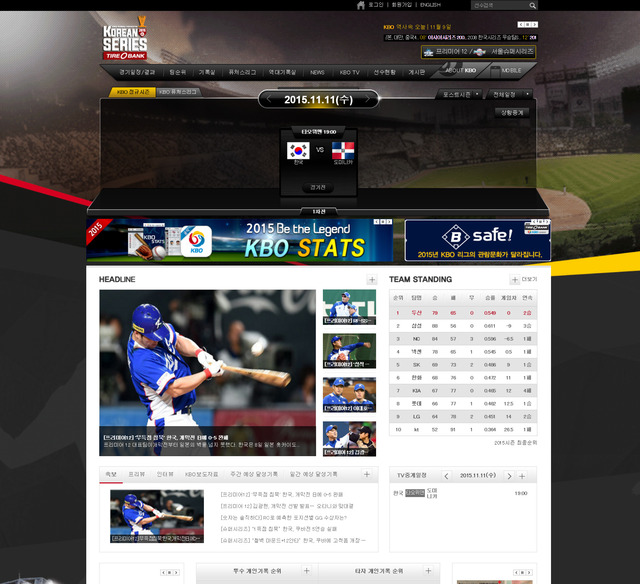Click next arrow on KBO history ticker
This screenshot has height=584, width=640.
(535, 24)
